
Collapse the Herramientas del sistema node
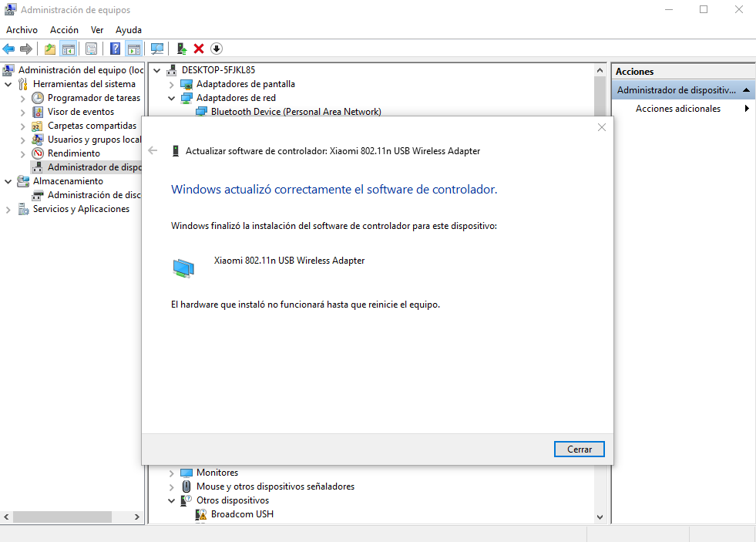click(8, 84)
